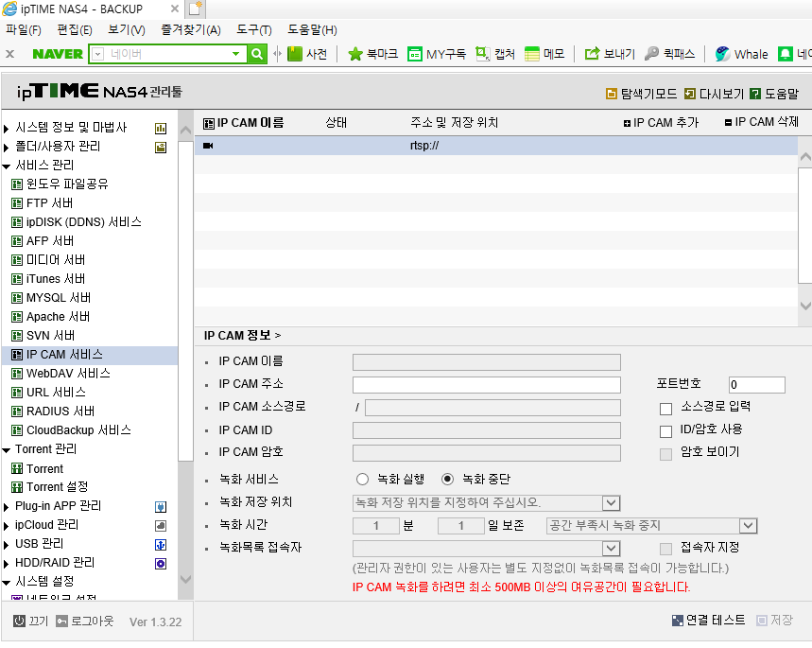Viewport: 812px width, 648px height.
Task: Click the 다시보기 refresh icon
Action: 690,94
